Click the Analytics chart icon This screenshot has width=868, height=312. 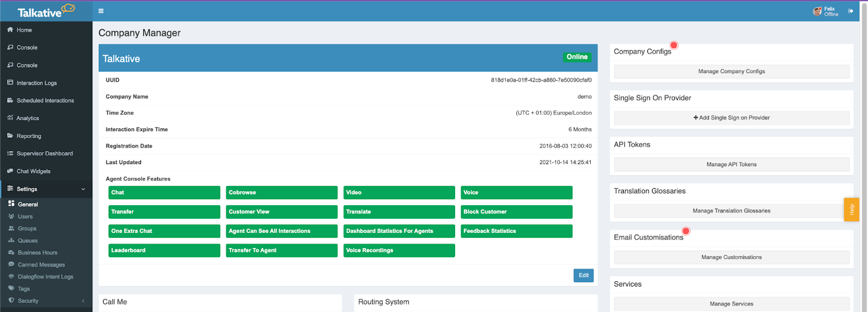[x=10, y=118]
